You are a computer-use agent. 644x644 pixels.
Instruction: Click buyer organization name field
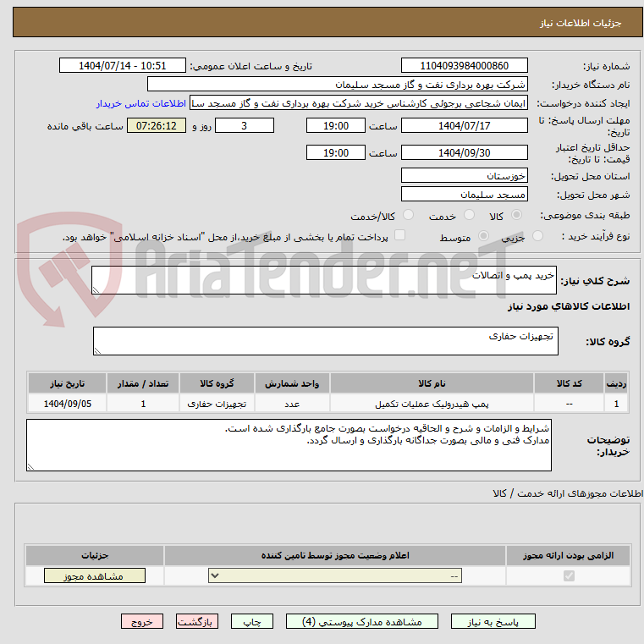click(x=337, y=85)
